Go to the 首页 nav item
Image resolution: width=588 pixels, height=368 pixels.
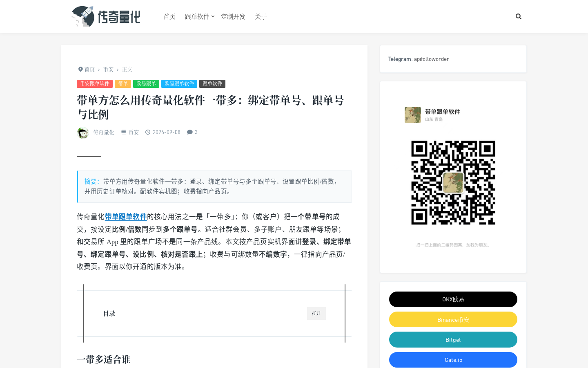pyautogui.click(x=169, y=16)
